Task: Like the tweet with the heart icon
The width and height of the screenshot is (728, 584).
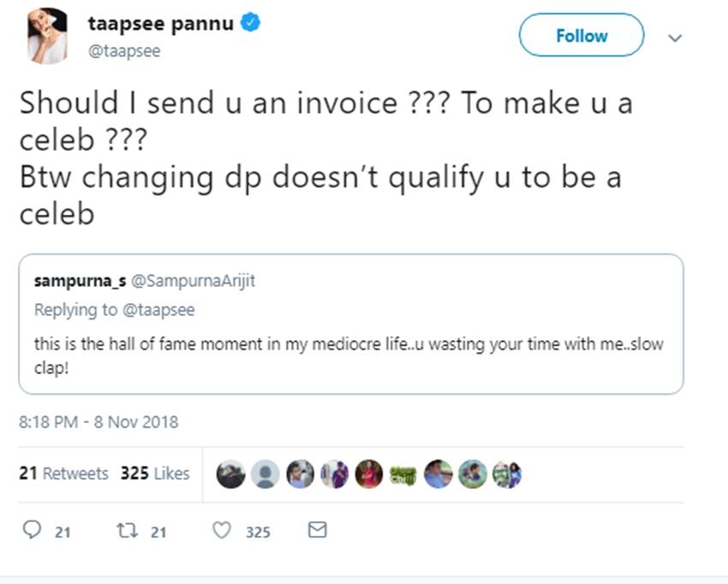Action: tap(222, 531)
